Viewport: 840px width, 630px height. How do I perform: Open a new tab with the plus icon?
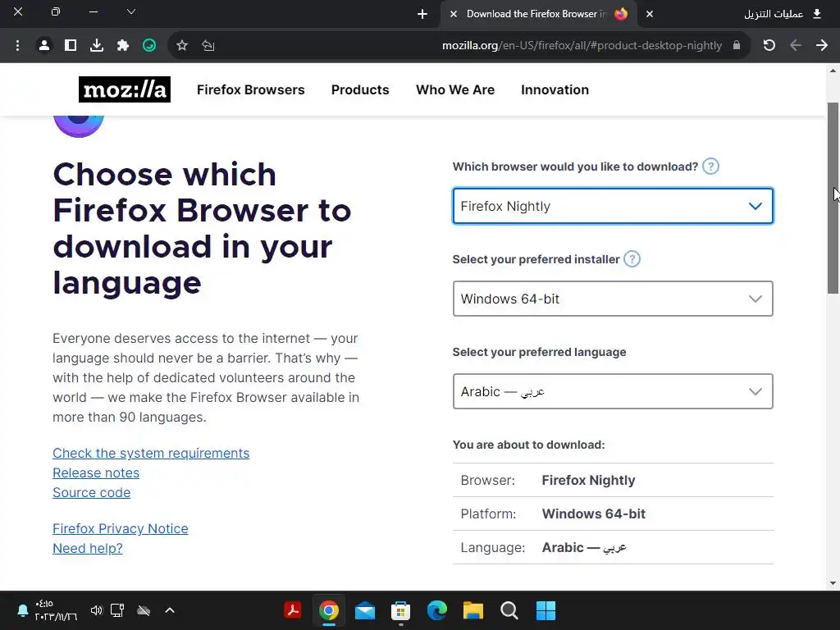click(x=422, y=14)
